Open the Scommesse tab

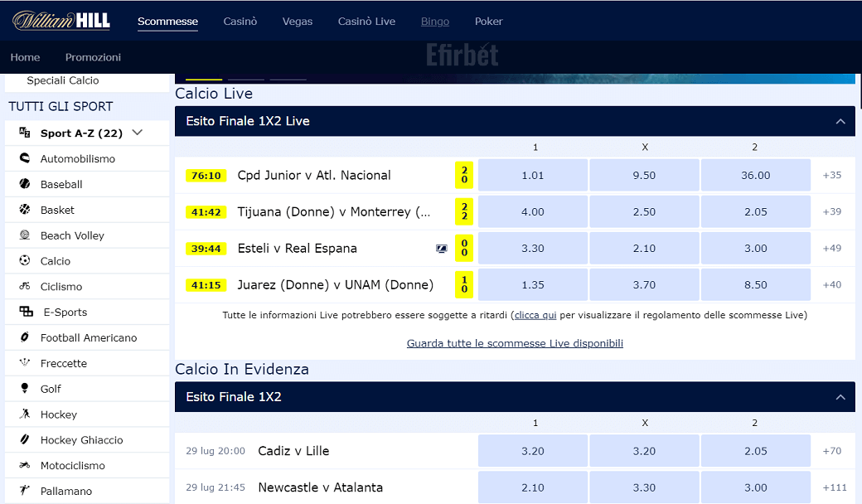point(167,22)
